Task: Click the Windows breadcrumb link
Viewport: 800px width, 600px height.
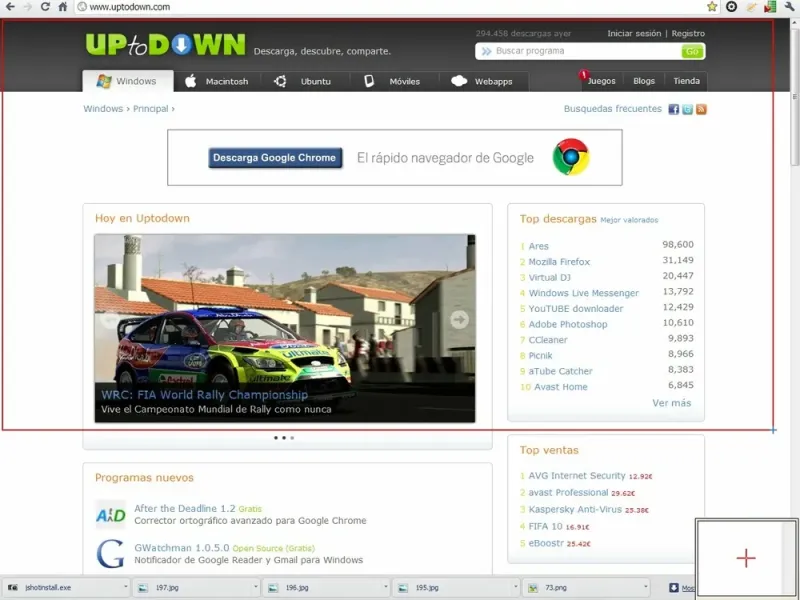Action: [x=103, y=109]
